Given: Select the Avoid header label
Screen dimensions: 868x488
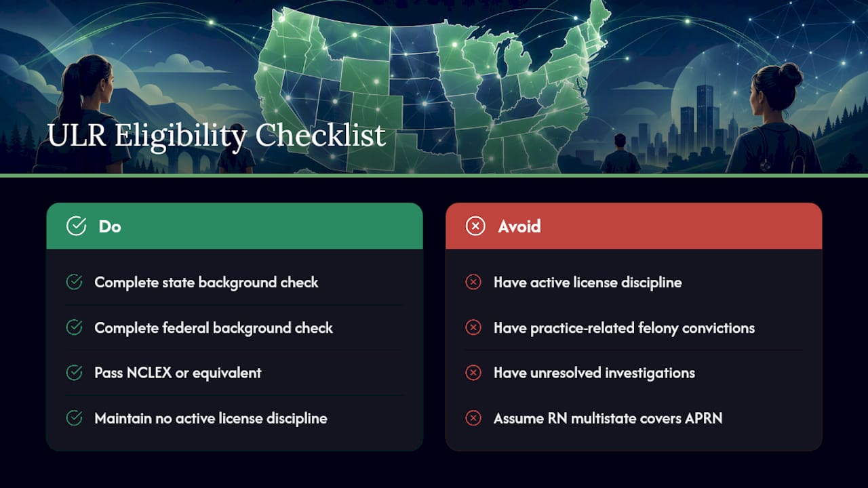Looking at the screenshot, I should pos(519,226).
